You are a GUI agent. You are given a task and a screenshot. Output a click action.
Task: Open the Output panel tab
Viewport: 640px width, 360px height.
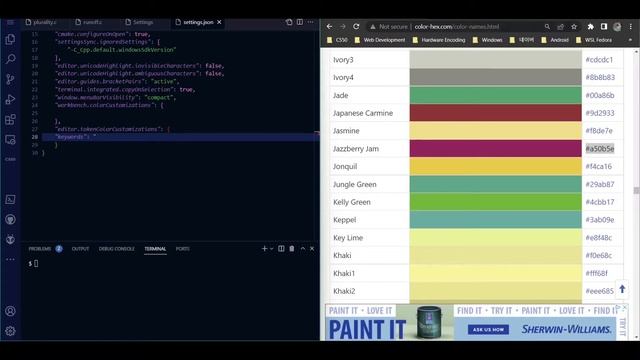pos(80,249)
